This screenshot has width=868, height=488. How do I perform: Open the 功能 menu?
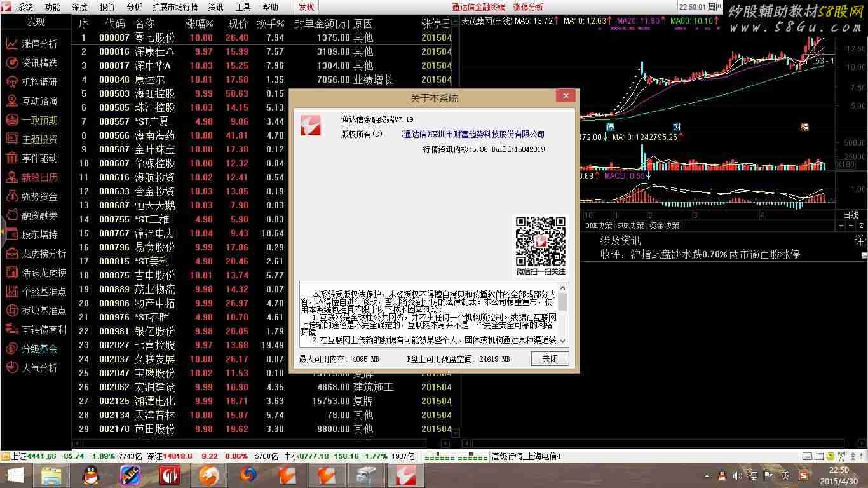(52, 7)
